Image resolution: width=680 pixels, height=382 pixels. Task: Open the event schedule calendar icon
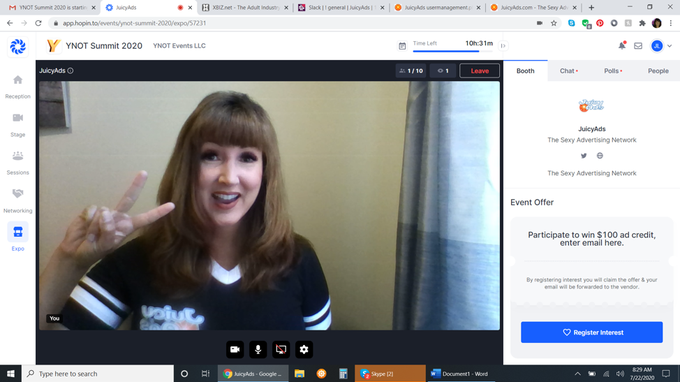pos(402,46)
